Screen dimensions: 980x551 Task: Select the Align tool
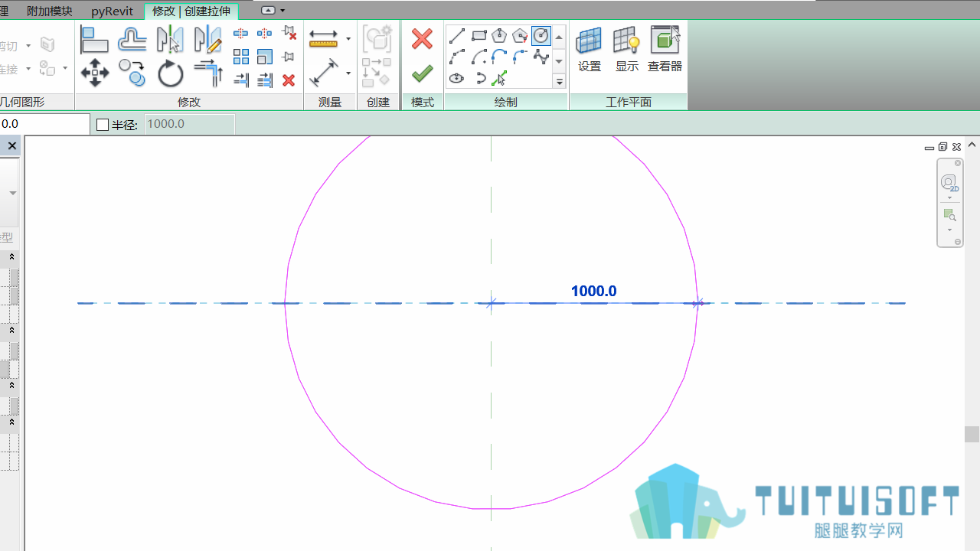94,39
